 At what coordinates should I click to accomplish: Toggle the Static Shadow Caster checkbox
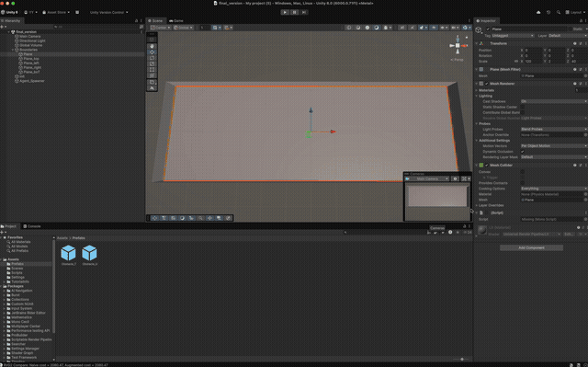(523, 107)
